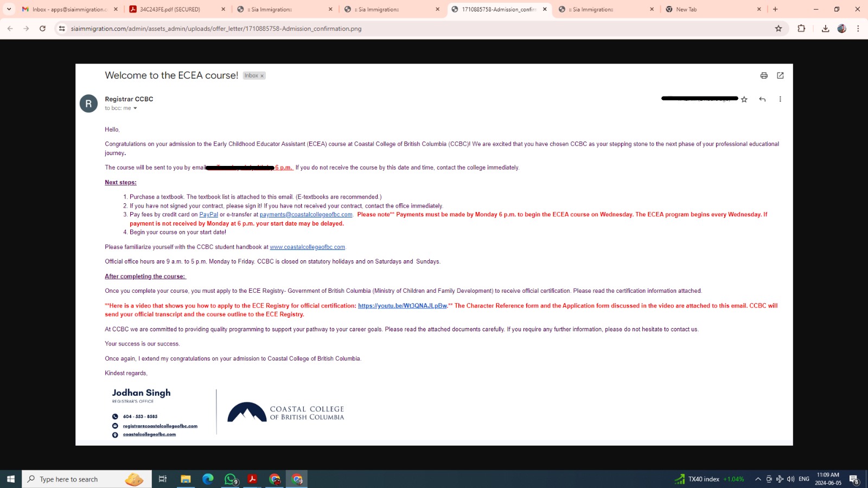This screenshot has width=868, height=488.
Task: Open the Windows Start menu
Action: 10,479
